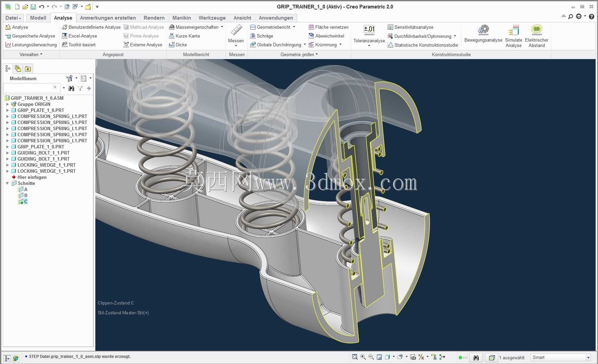The height and width of the screenshot is (364, 598).
Task: Toggle the browser display icon in status bar
Action: click(x=16, y=358)
